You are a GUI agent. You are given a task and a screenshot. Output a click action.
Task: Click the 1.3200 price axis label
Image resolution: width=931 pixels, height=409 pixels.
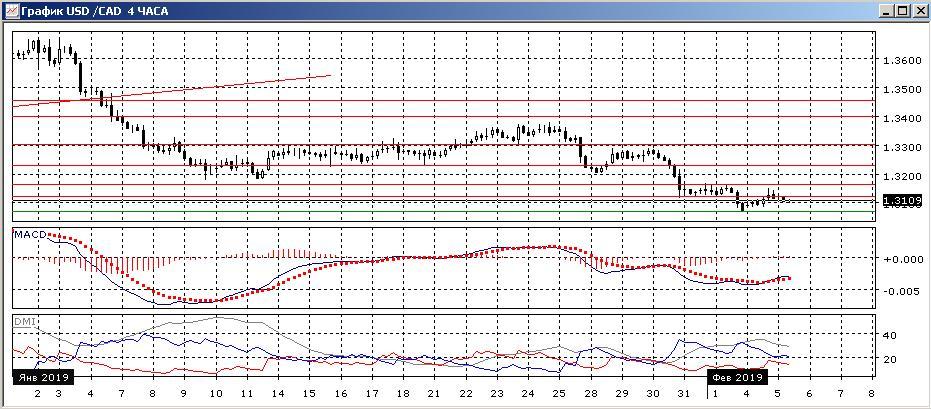[902, 177]
